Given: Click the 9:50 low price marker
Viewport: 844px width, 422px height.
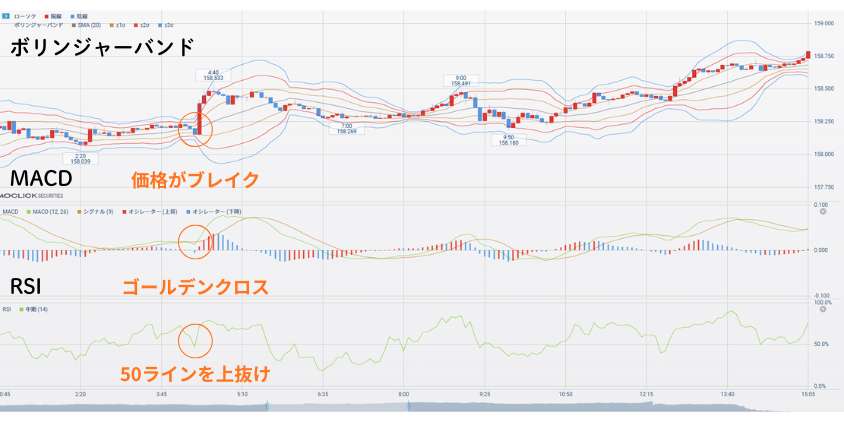Looking at the screenshot, I should (x=509, y=140).
